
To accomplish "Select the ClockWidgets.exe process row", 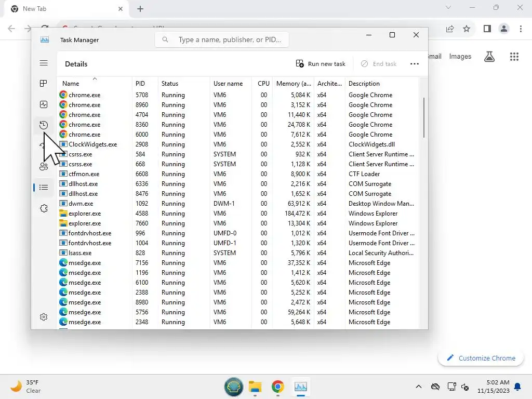I will (x=238, y=144).
